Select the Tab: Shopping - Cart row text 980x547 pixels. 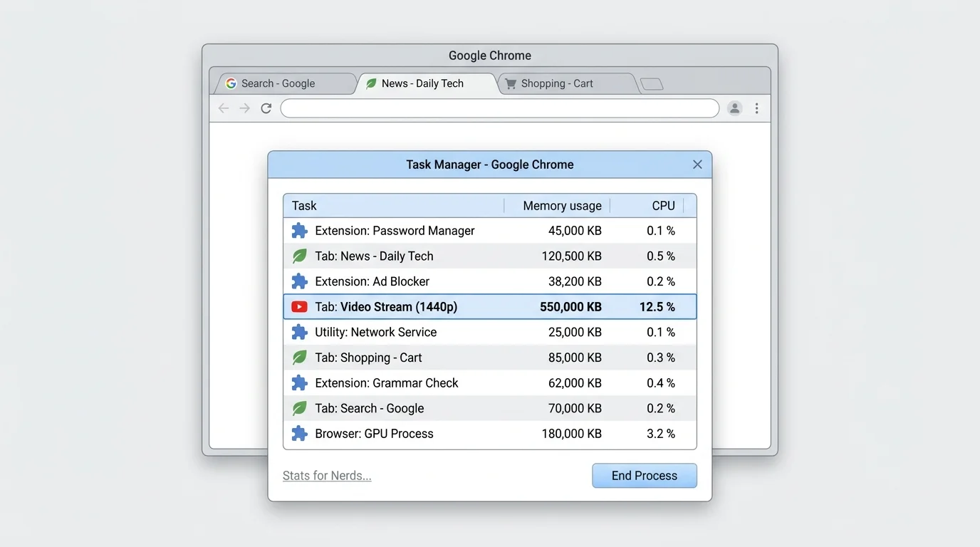368,358
